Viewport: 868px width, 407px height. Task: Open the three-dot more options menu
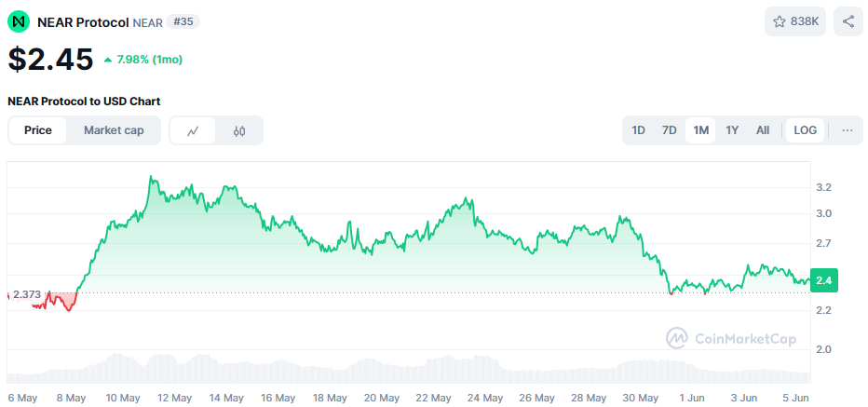tap(847, 130)
